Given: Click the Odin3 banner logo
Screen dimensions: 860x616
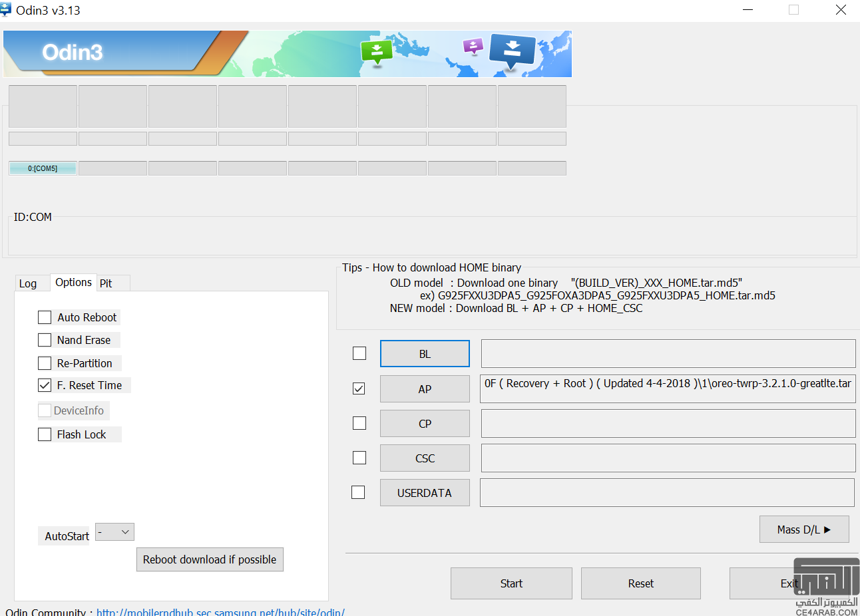Looking at the screenshot, I should click(73, 52).
